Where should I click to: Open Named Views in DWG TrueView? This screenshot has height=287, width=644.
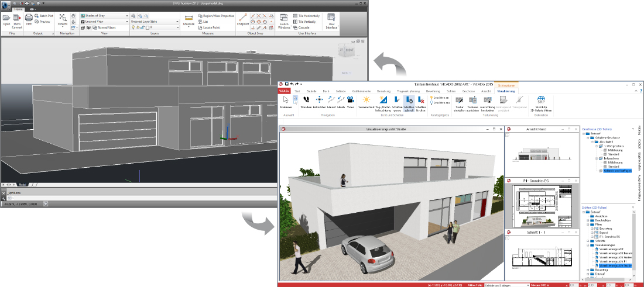point(105,27)
